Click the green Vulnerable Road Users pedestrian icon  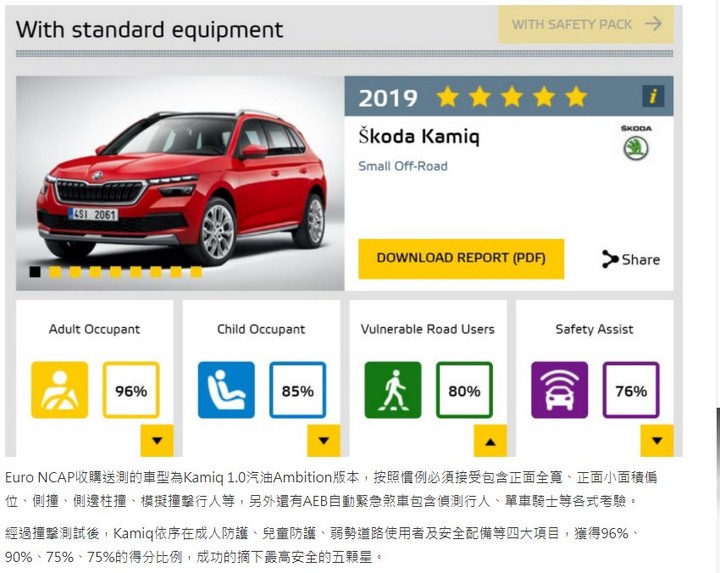[393, 390]
